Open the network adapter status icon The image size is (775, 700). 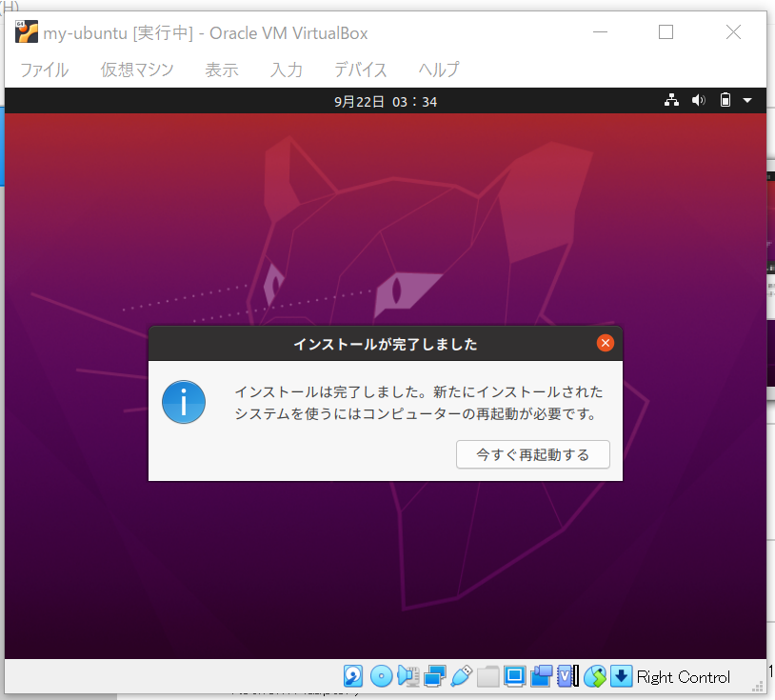435,676
